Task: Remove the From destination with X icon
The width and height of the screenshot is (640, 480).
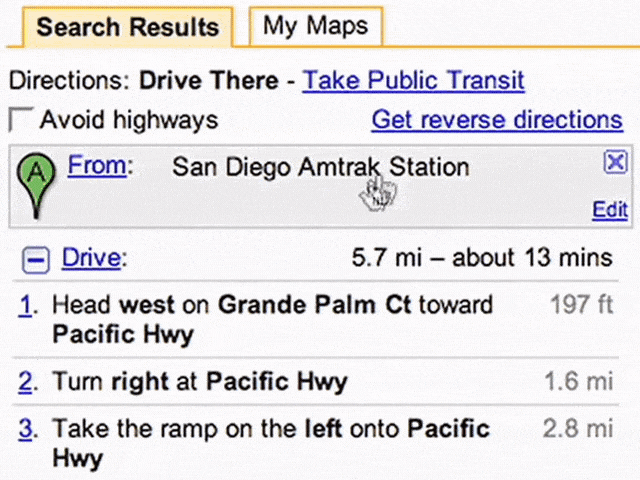Action: 615,162
